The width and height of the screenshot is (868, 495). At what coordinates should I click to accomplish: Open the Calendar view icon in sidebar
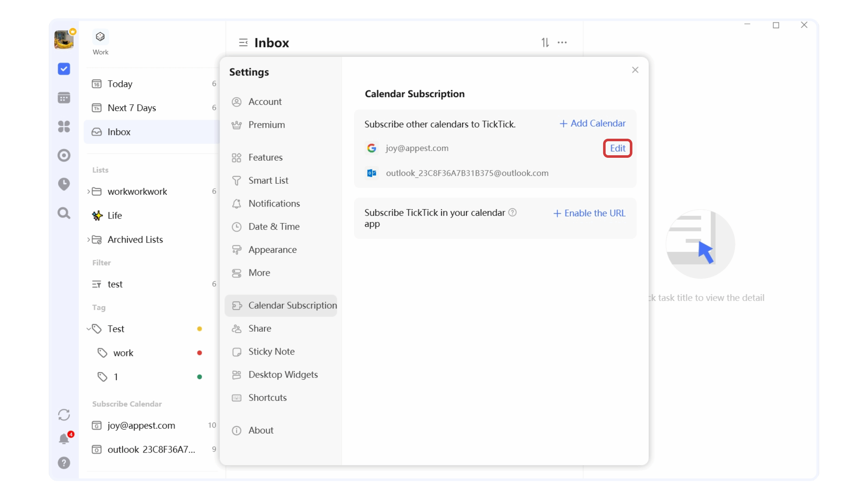pos(64,98)
